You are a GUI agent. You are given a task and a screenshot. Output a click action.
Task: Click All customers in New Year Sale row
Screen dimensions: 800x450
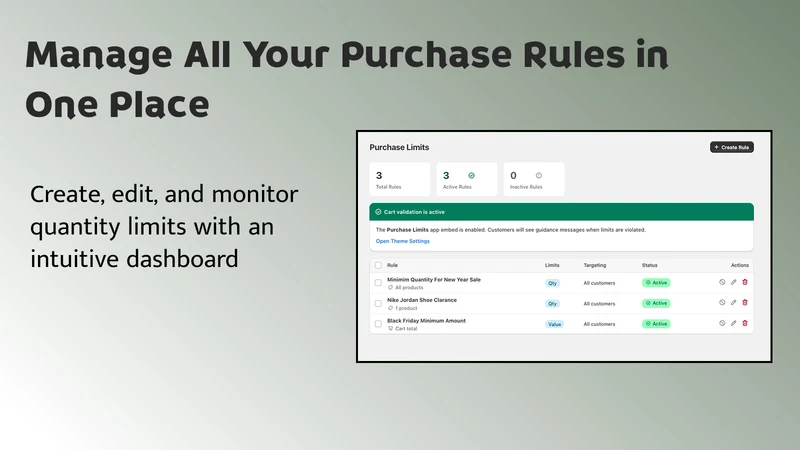click(x=599, y=283)
